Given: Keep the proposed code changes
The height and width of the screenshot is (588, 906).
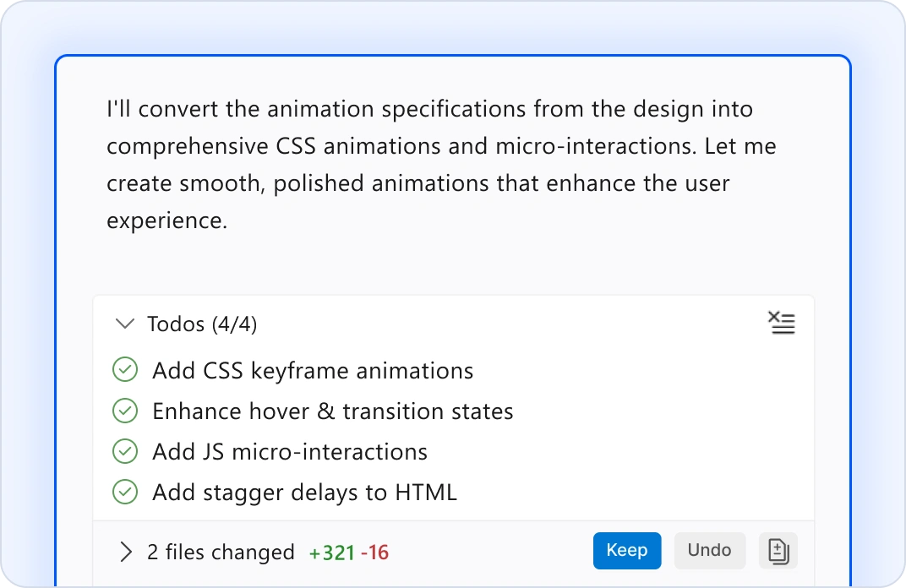Looking at the screenshot, I should (627, 550).
